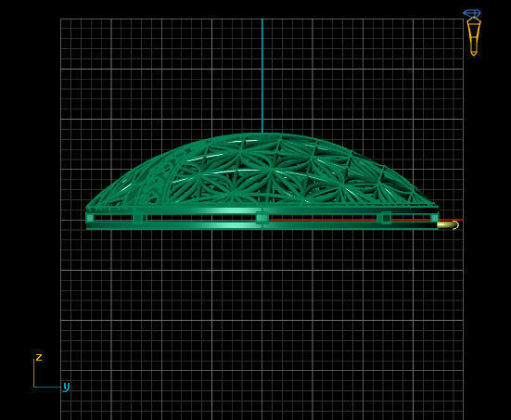Select the green dome model
Screen dimensions: 511x420
coord(262,171)
